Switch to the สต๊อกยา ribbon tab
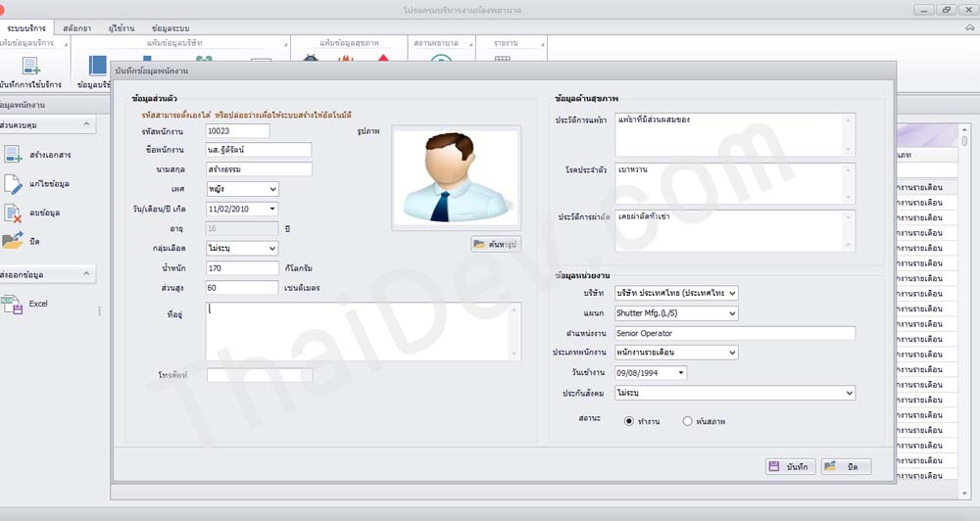Viewport: 980px width, 521px height. (76, 28)
